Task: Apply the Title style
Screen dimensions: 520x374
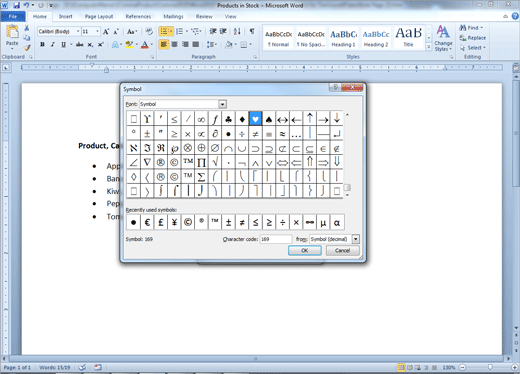Action: pos(408,38)
